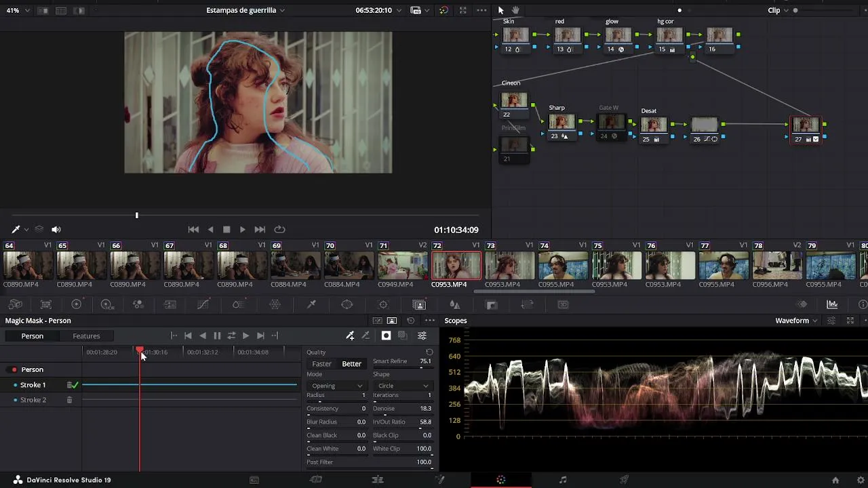Open the Edit page
Image resolution: width=868 pixels, height=488 pixels.
pyautogui.click(x=378, y=480)
